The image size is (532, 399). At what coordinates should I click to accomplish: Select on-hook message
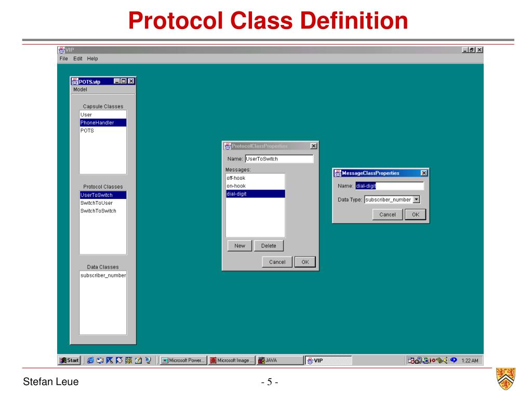pos(255,186)
